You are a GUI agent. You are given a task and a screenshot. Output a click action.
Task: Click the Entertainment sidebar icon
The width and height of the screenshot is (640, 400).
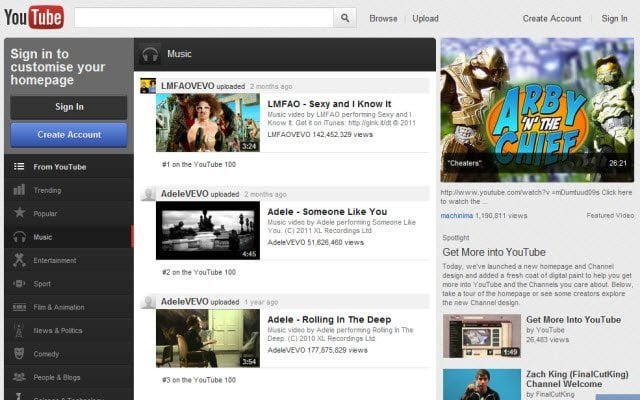pos(19,260)
